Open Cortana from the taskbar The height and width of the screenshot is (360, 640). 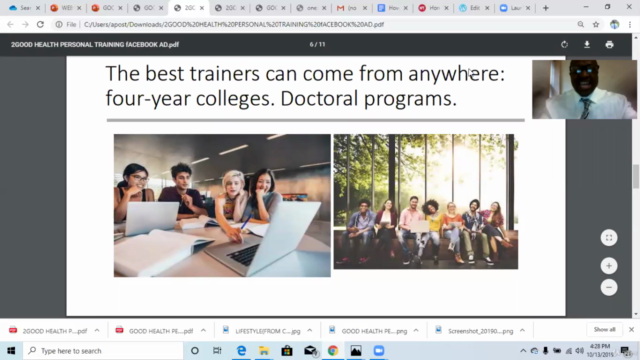click(195, 351)
